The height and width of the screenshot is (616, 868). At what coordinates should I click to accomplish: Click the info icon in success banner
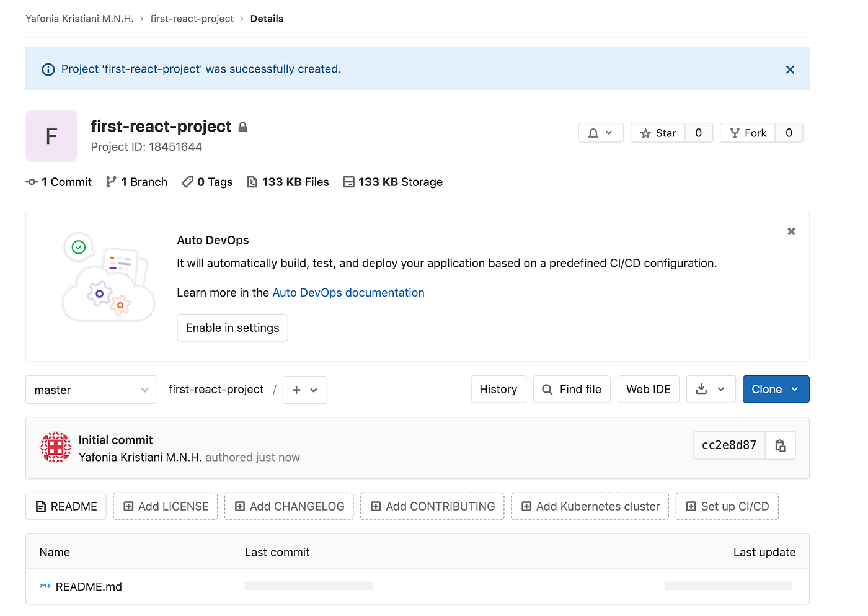(48, 69)
